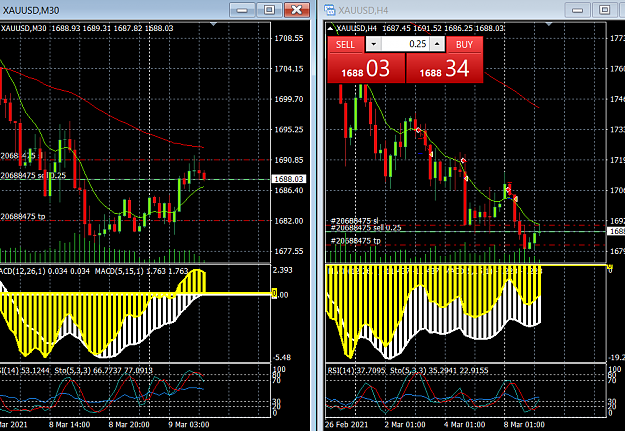
Task: Click the 1708.55 price scale value
Action: pos(289,38)
